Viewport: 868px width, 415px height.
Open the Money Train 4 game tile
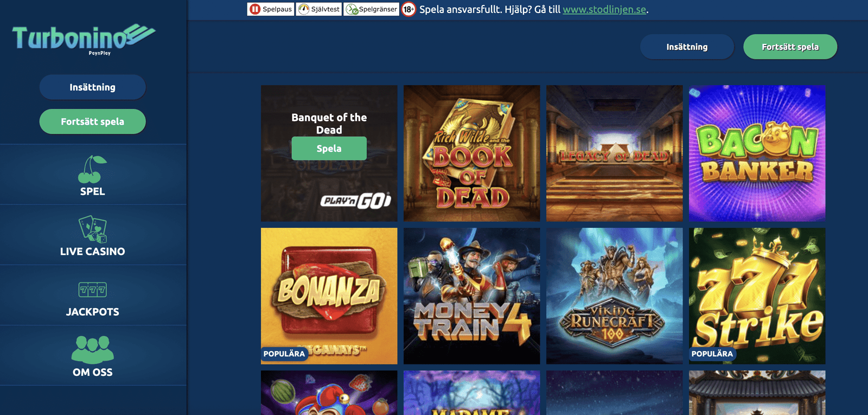coord(472,296)
